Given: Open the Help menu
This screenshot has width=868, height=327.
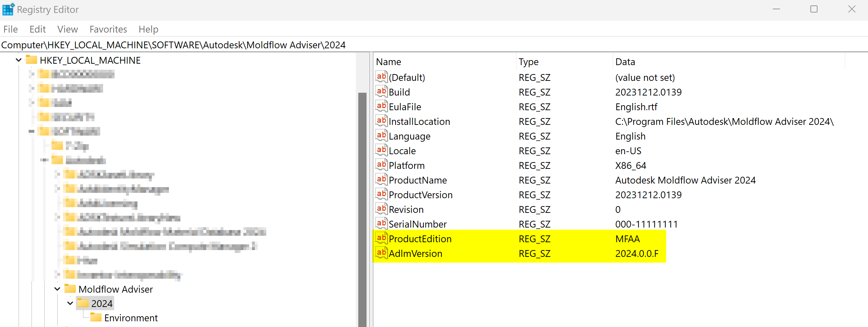Looking at the screenshot, I should tap(149, 29).
